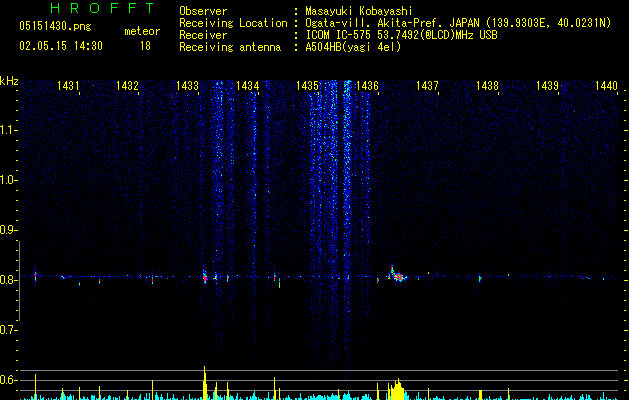The height and width of the screenshot is (400, 629).
Task: Click the 1434 time marker
Action: (x=248, y=86)
